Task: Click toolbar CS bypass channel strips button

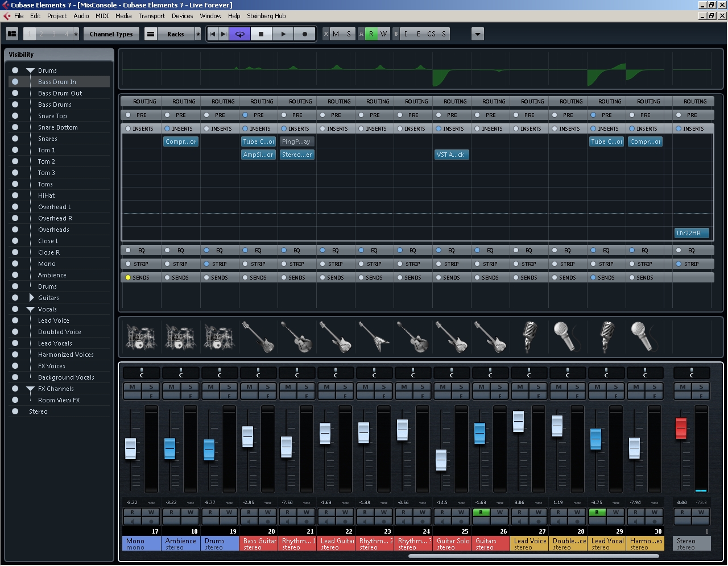Action: point(431,34)
